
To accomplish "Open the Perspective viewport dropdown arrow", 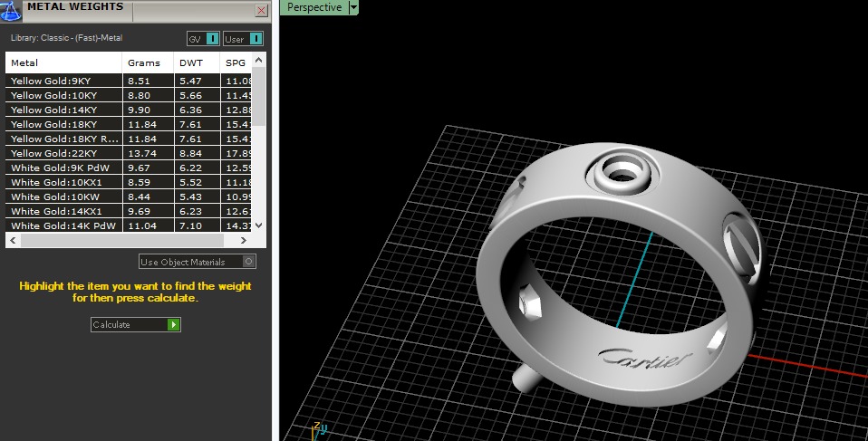I will pyautogui.click(x=353, y=7).
